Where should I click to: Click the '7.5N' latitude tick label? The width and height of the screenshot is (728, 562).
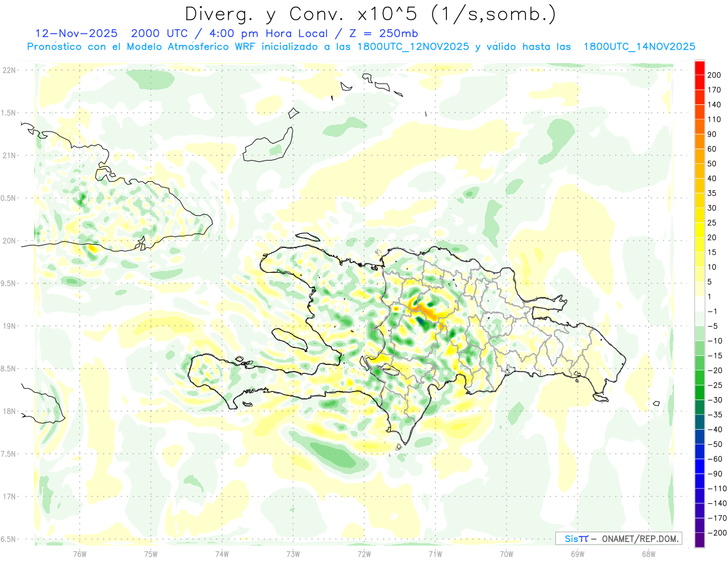pos(8,454)
